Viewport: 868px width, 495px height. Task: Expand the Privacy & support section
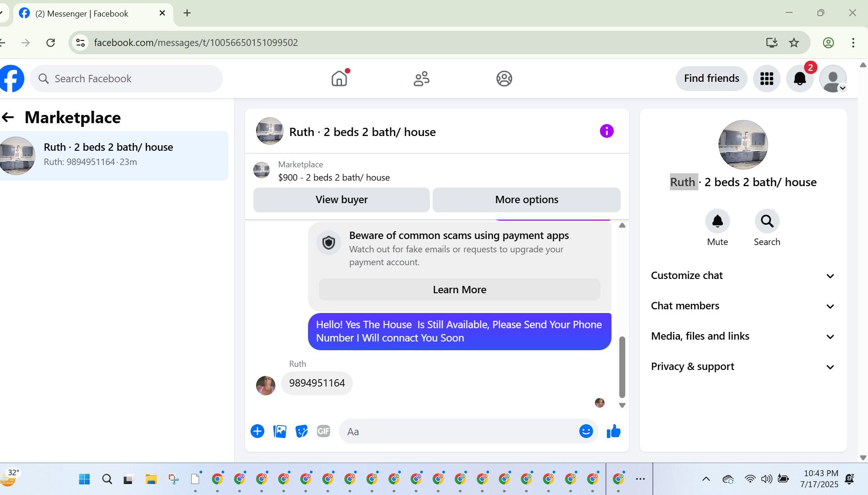pyautogui.click(x=743, y=367)
